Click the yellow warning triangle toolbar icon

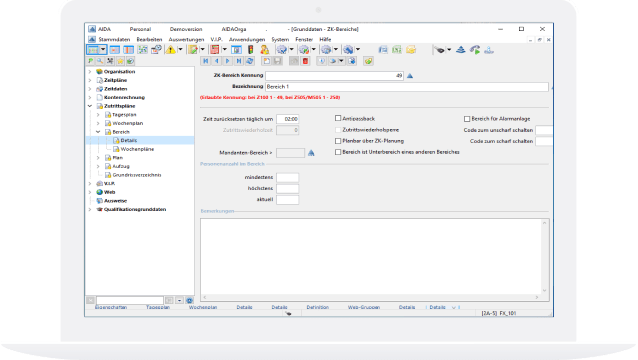pos(170,50)
